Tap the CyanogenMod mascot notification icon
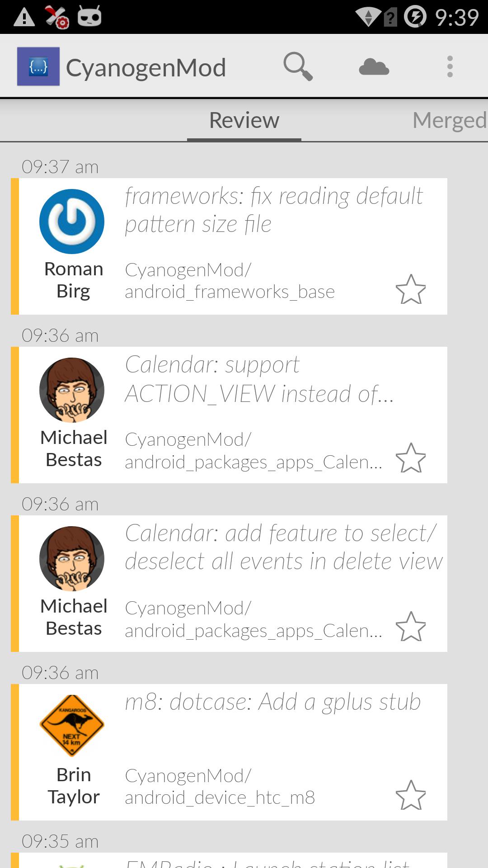 (x=89, y=17)
